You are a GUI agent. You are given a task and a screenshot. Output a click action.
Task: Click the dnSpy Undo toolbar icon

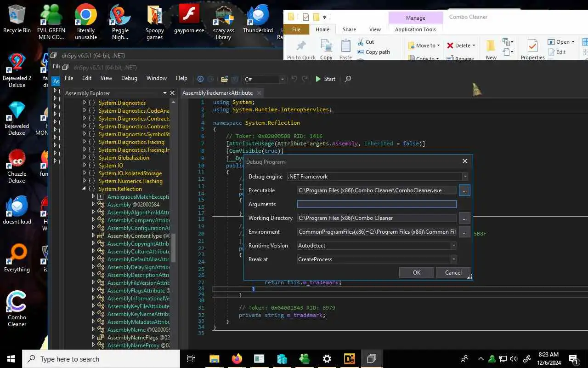(x=294, y=79)
